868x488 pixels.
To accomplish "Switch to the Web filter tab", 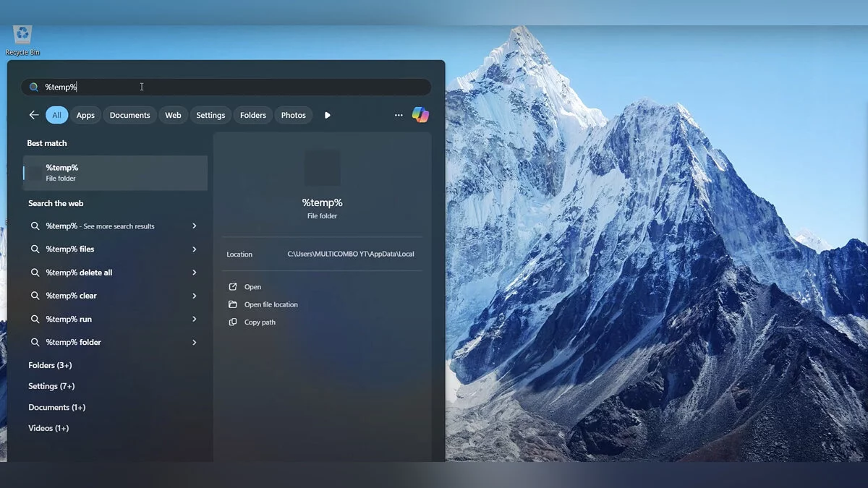I will point(173,115).
